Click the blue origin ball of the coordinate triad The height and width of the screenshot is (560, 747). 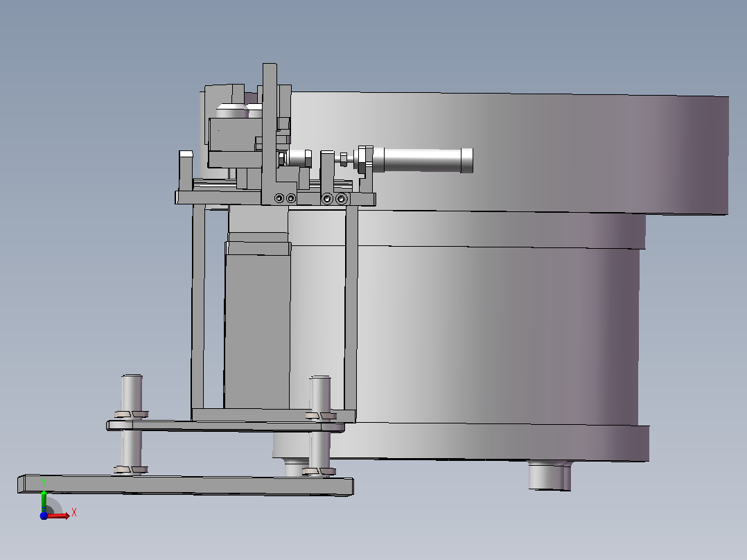point(44,516)
